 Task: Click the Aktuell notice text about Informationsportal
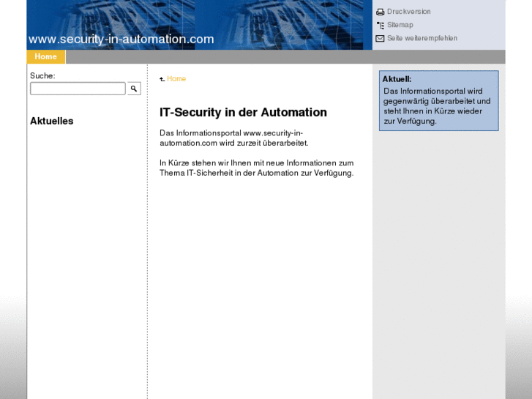(x=437, y=106)
